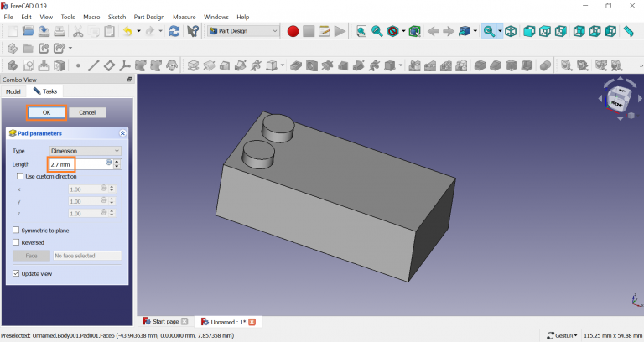Click the Open file folder icon
This screenshot has width=644, height=342.
point(29,31)
